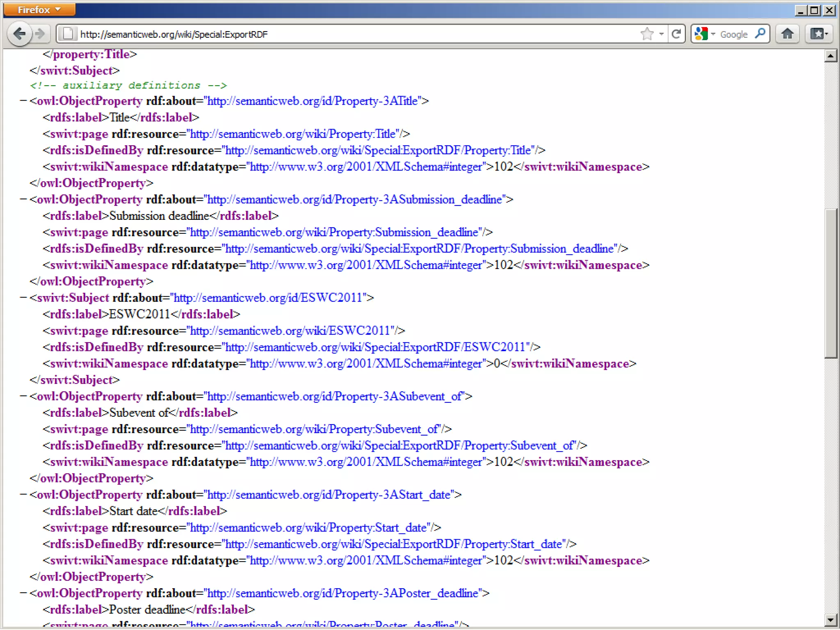840x630 pixels.
Task: Click the Home icon in the toolbar
Action: 787,34
